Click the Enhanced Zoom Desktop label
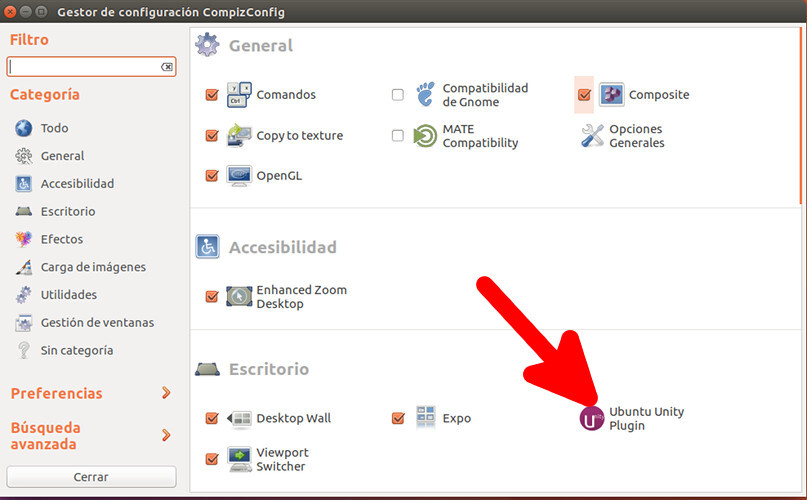Screen dimensions: 807x500 click(302, 297)
